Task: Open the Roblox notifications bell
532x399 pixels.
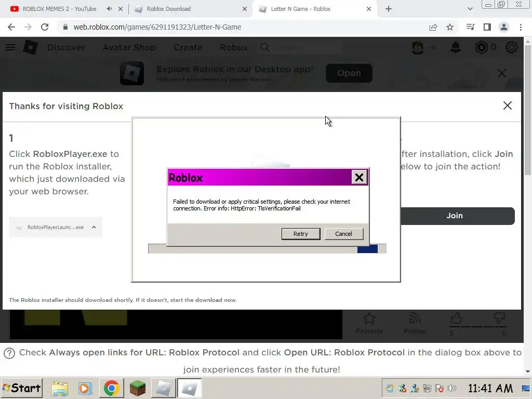Action: coord(455,47)
